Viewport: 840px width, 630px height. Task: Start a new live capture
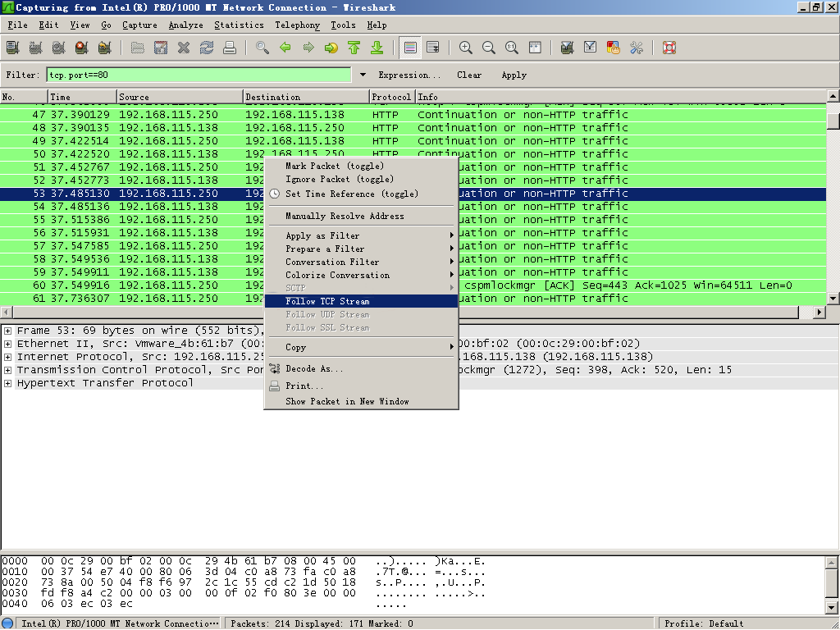[x=59, y=48]
